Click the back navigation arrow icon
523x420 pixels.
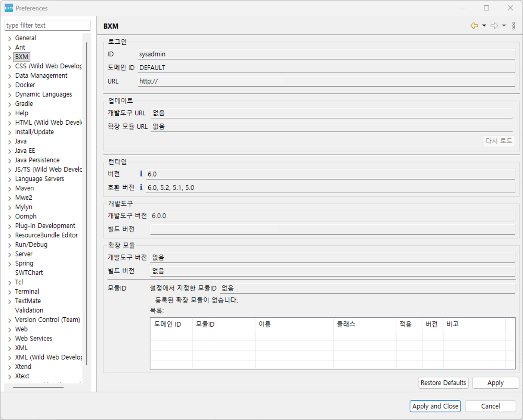click(474, 26)
